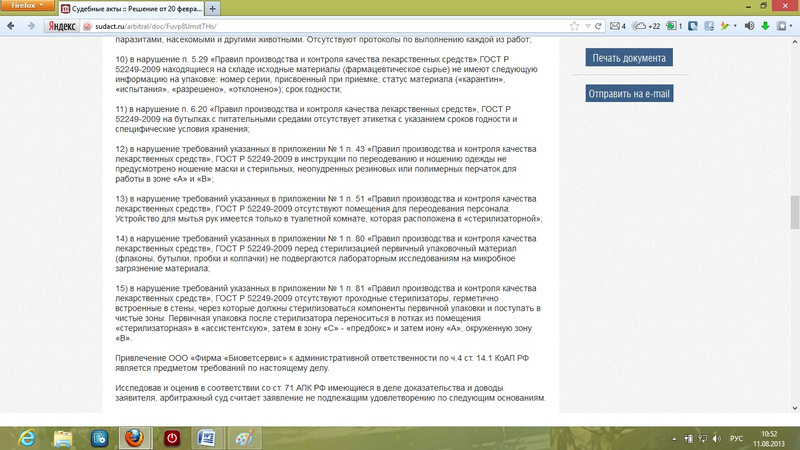Click the page vertical scrollbar thumb
Image resolution: width=800 pixels, height=450 pixels.
(795, 212)
